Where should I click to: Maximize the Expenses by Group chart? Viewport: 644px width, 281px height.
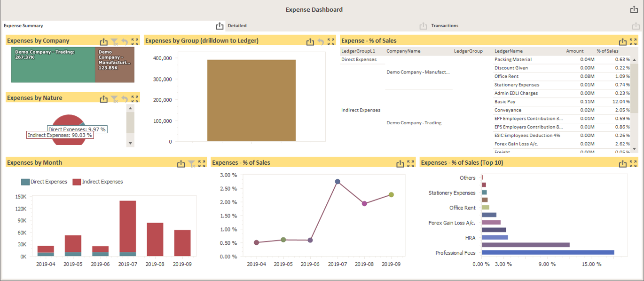tap(331, 41)
